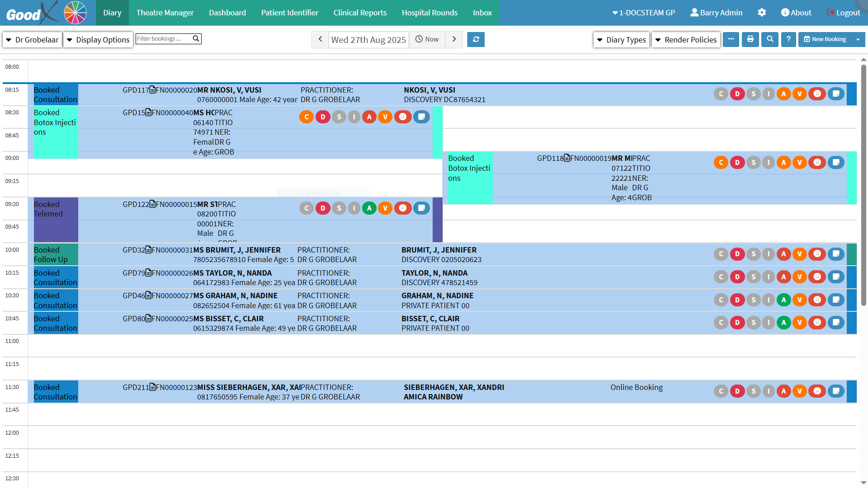Expand the Diary Types dropdown
868x488 pixels.
[x=622, y=40]
